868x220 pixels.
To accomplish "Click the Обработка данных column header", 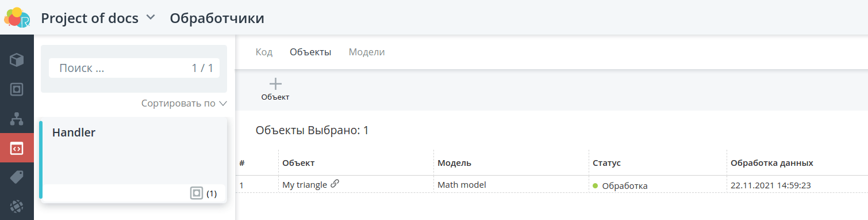I will pyautogui.click(x=771, y=163).
